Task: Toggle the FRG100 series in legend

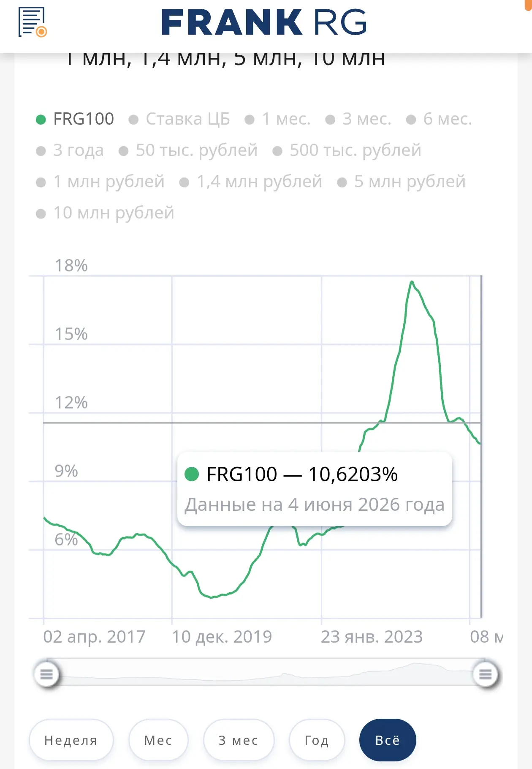Action: 75,119
